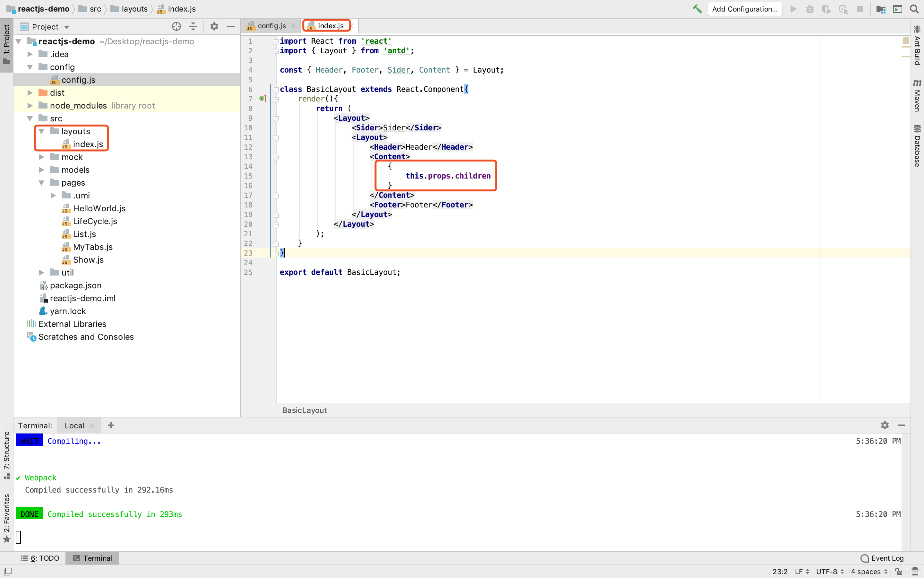Open the Database side panel
This screenshot has height=578, width=924.
click(x=917, y=146)
